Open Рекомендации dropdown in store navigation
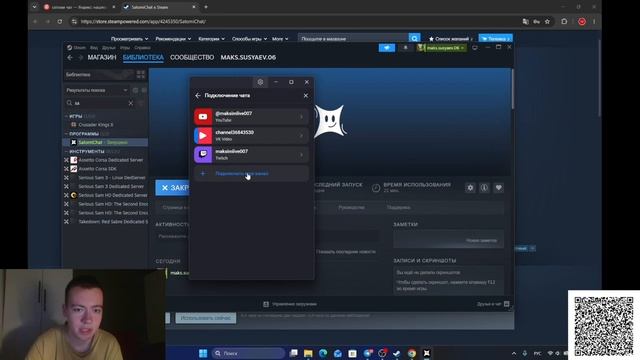Viewport: 640px width, 360px height. point(173,39)
